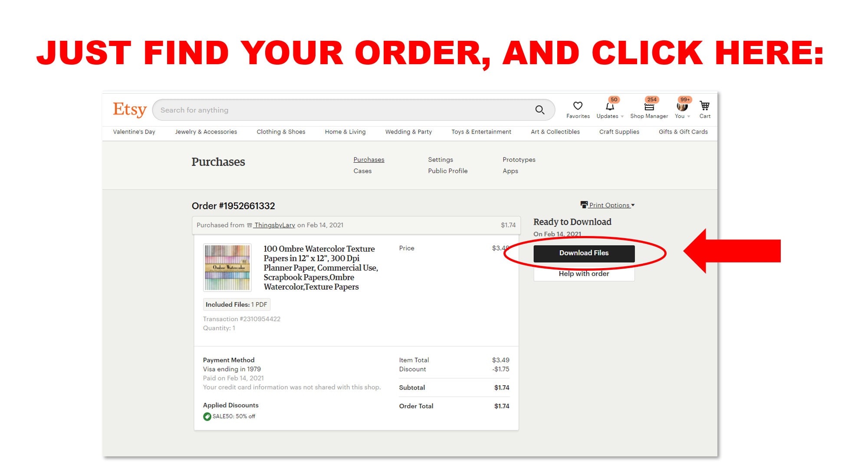Click the printer icon beside Print Options
The image size is (868, 472).
(x=584, y=205)
